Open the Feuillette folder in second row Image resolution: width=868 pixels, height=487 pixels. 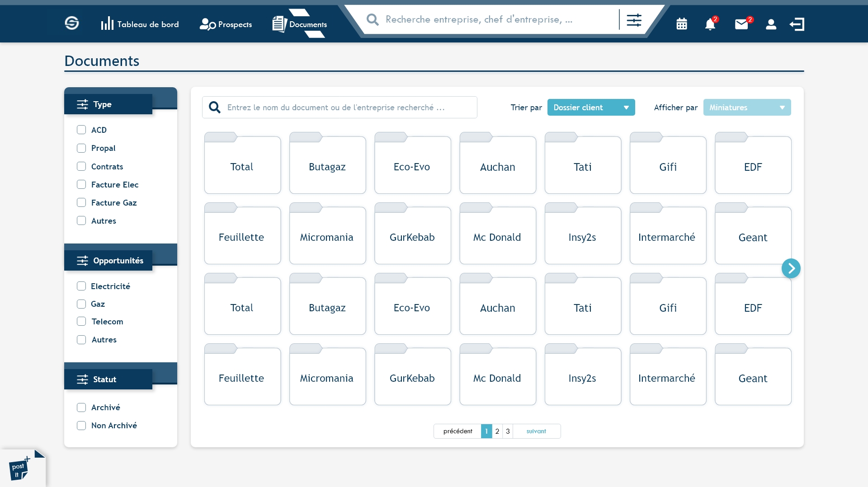[242, 234]
